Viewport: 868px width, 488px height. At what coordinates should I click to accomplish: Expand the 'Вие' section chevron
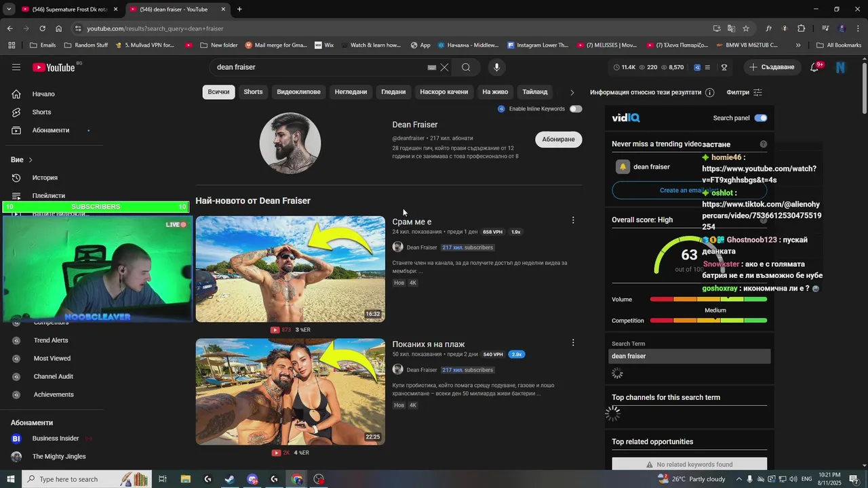click(31, 160)
